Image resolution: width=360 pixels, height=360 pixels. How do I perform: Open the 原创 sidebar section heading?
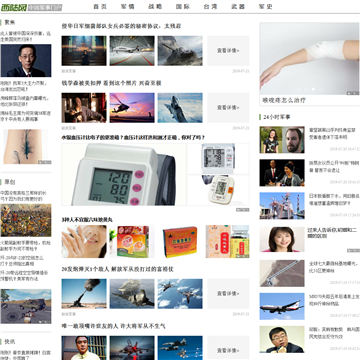click(x=10, y=182)
